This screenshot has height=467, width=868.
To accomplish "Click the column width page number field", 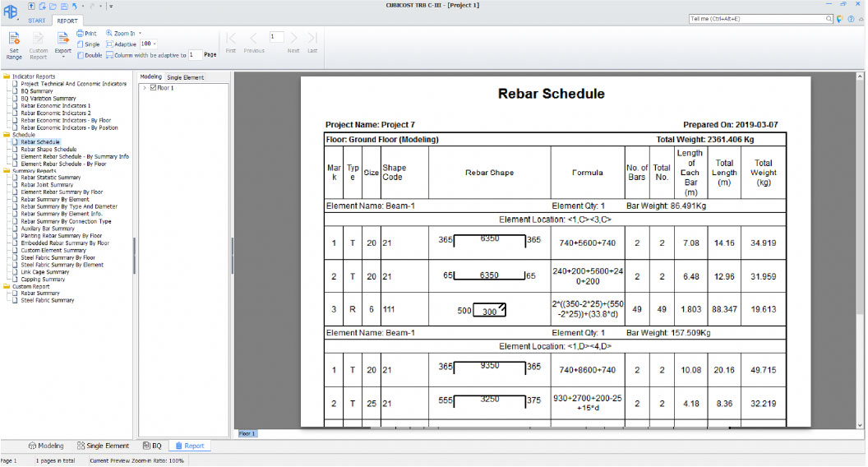I will (x=194, y=55).
